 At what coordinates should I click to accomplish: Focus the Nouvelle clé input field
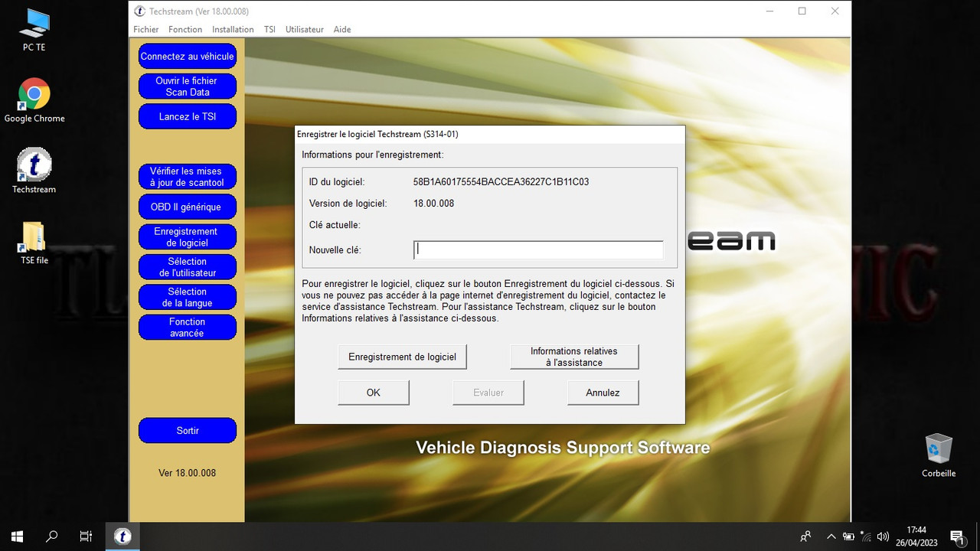point(538,250)
